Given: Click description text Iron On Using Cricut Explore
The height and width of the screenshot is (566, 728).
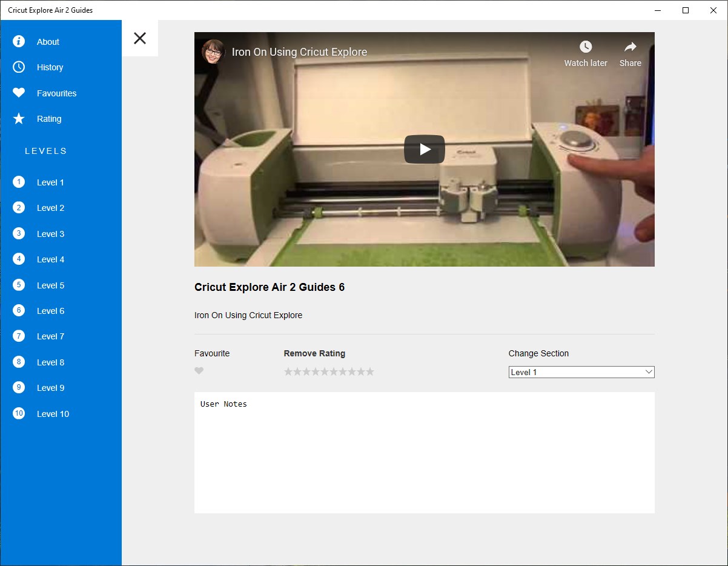Looking at the screenshot, I should coord(248,315).
